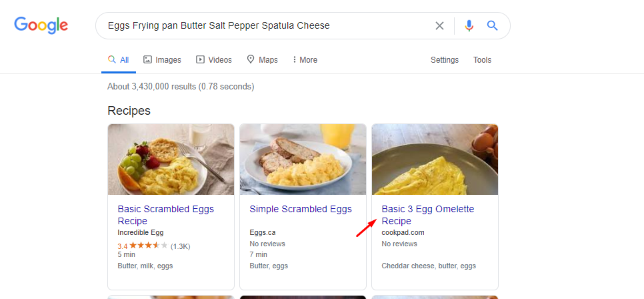Clear the search box with the X icon
644x299 pixels.
pos(439,26)
